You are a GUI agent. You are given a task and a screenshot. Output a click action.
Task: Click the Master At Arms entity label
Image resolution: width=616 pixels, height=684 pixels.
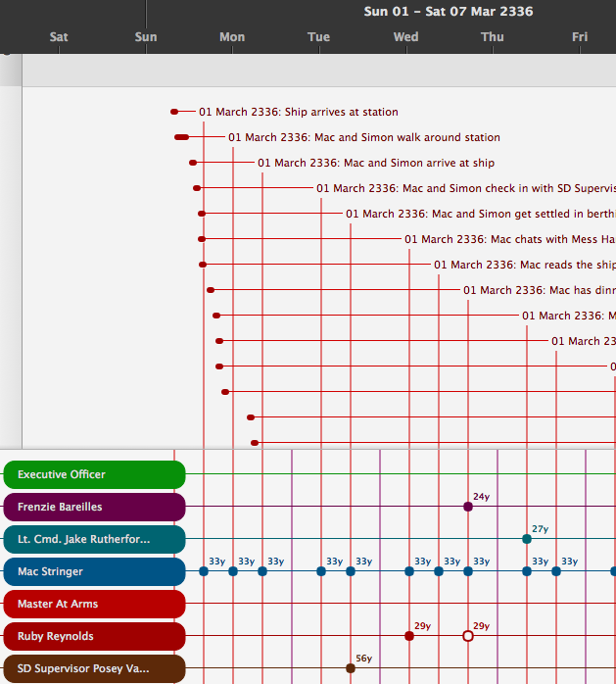(x=94, y=604)
